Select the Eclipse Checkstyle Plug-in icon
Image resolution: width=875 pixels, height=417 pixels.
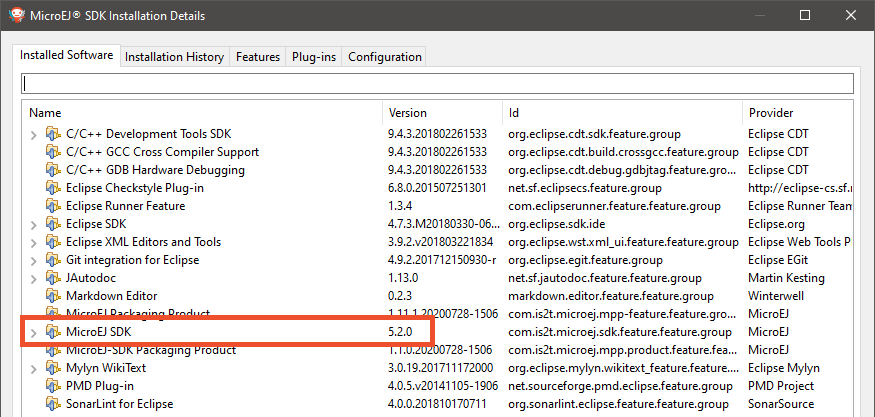coord(53,188)
